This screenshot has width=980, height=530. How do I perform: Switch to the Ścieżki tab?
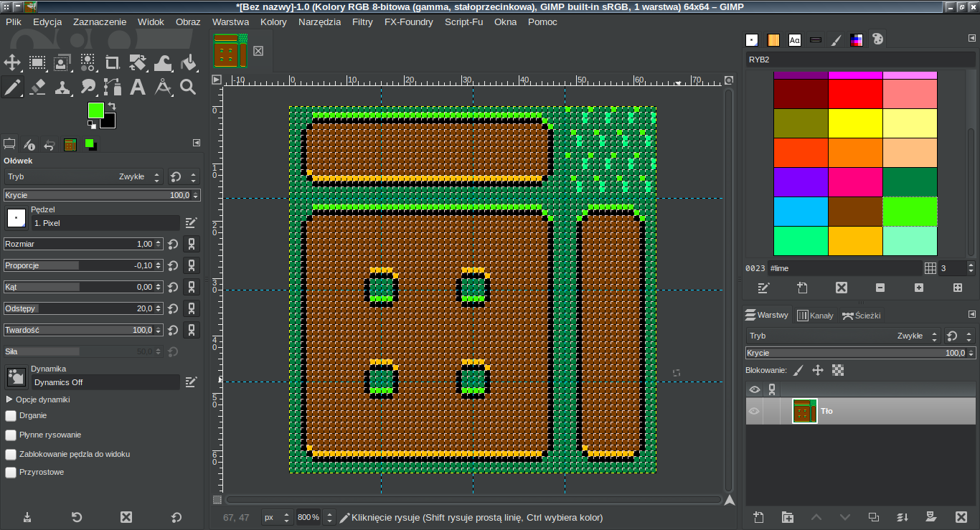[x=861, y=316]
